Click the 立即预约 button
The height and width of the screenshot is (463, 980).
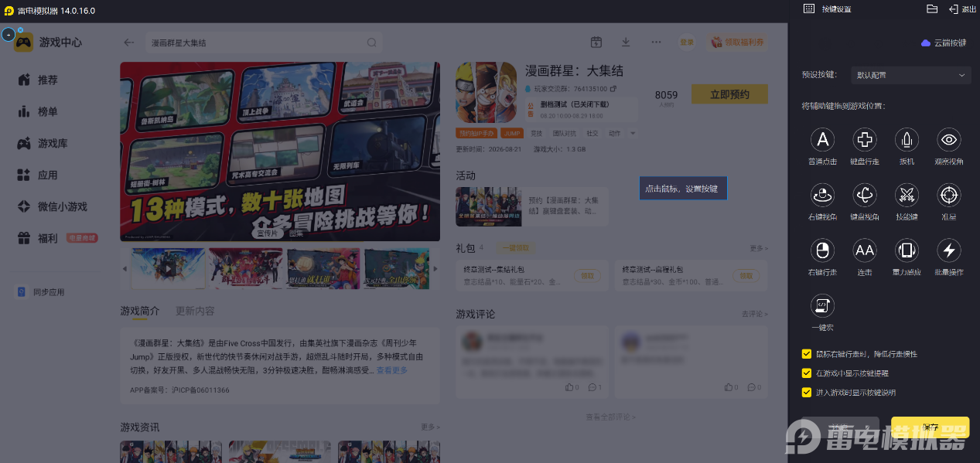coord(729,94)
